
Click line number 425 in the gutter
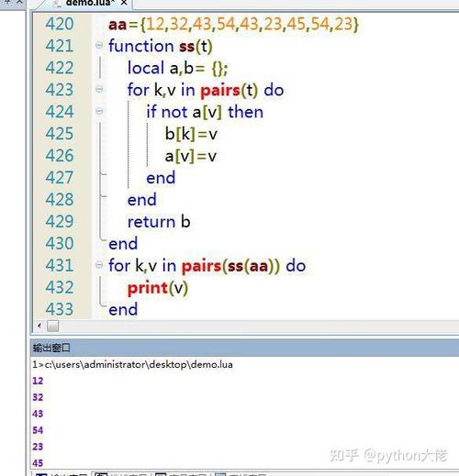click(60, 133)
